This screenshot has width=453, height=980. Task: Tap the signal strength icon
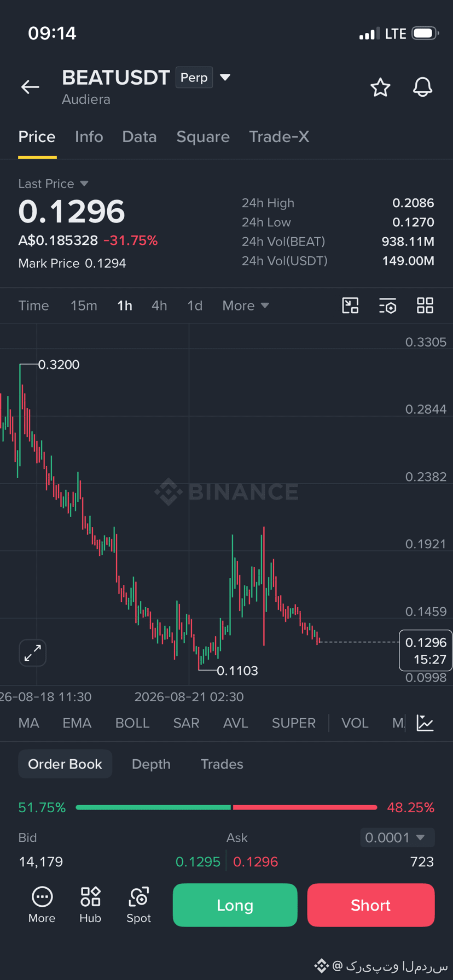tap(369, 34)
